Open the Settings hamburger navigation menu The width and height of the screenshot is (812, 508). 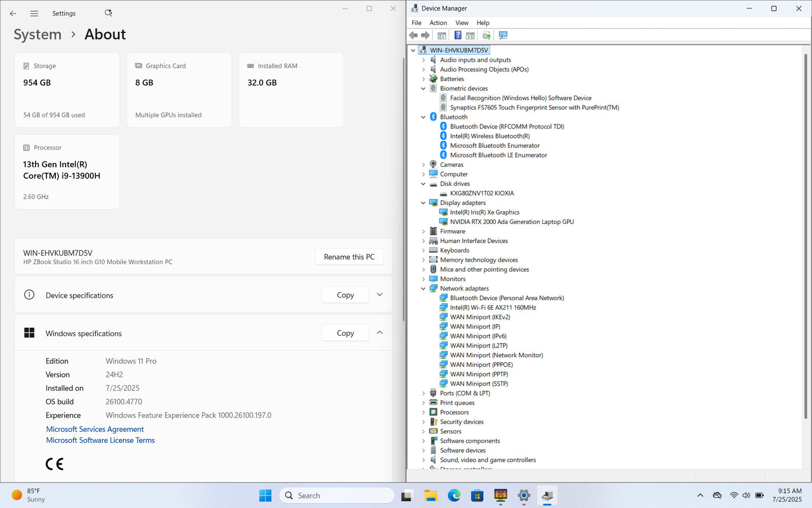[x=34, y=14]
